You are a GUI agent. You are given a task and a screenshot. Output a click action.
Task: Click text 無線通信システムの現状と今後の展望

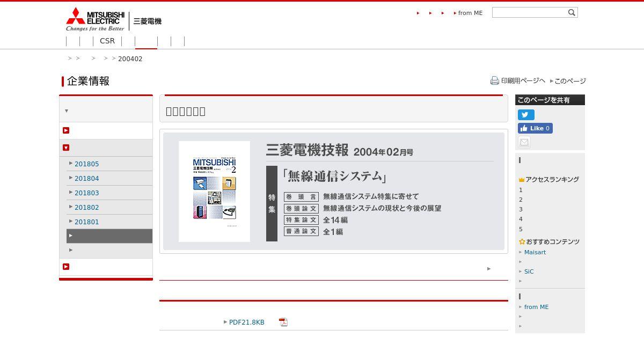(x=382, y=208)
